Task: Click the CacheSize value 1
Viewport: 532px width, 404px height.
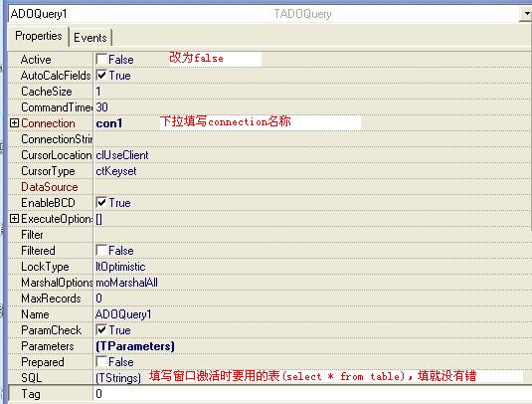Action: pyautogui.click(x=98, y=92)
